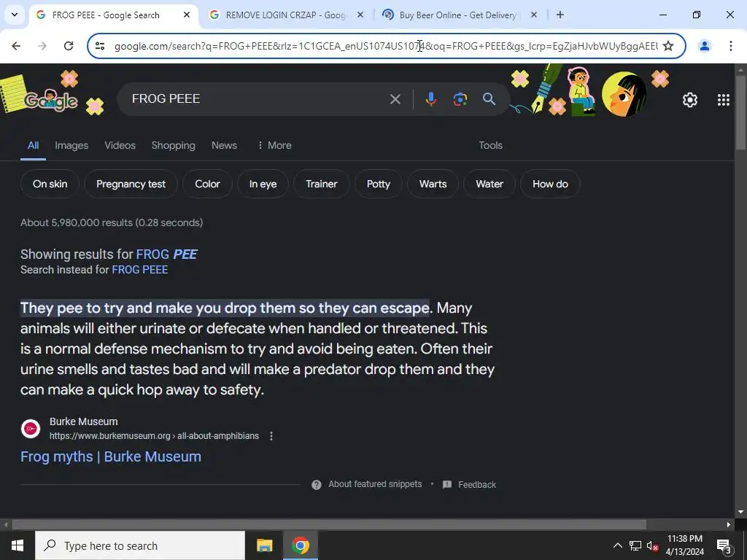The width and height of the screenshot is (747, 560).
Task: Open the Google apps grid
Action: click(x=723, y=99)
